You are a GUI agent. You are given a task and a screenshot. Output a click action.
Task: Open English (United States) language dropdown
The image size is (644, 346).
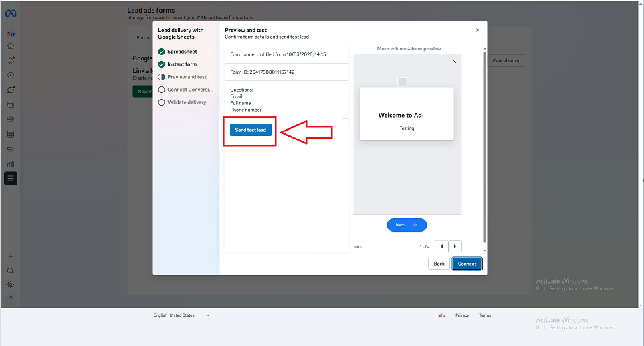181,315
